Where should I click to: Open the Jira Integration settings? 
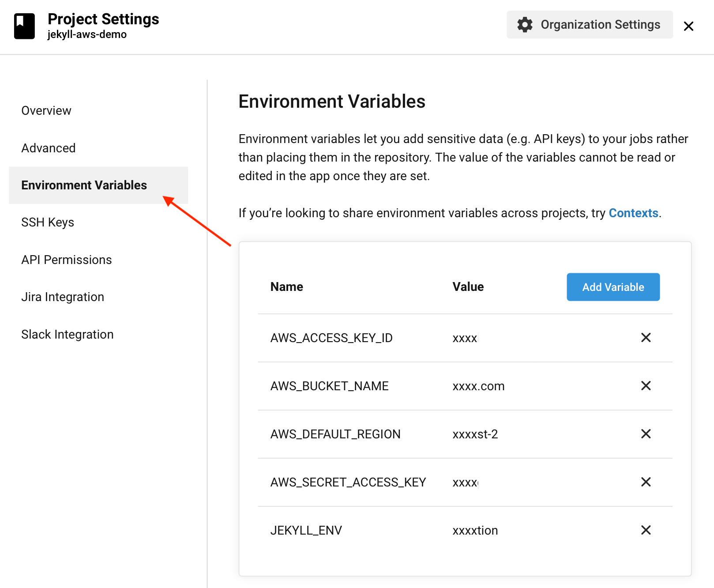[62, 297]
